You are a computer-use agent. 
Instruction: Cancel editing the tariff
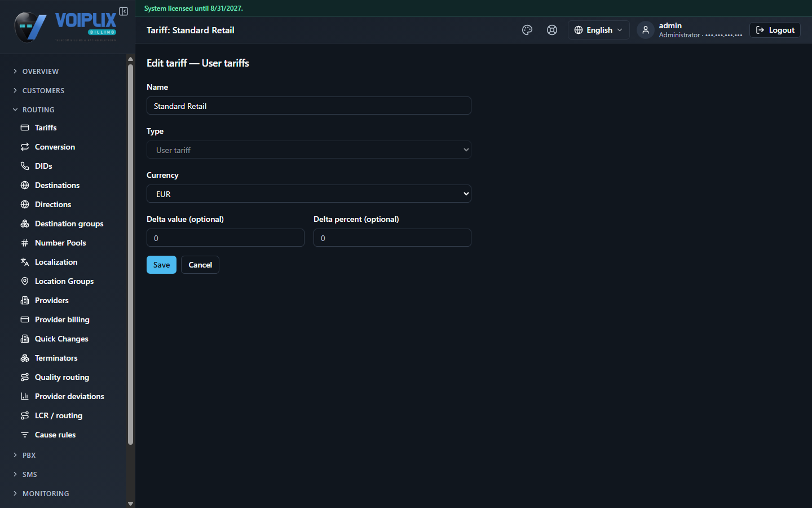click(x=200, y=265)
